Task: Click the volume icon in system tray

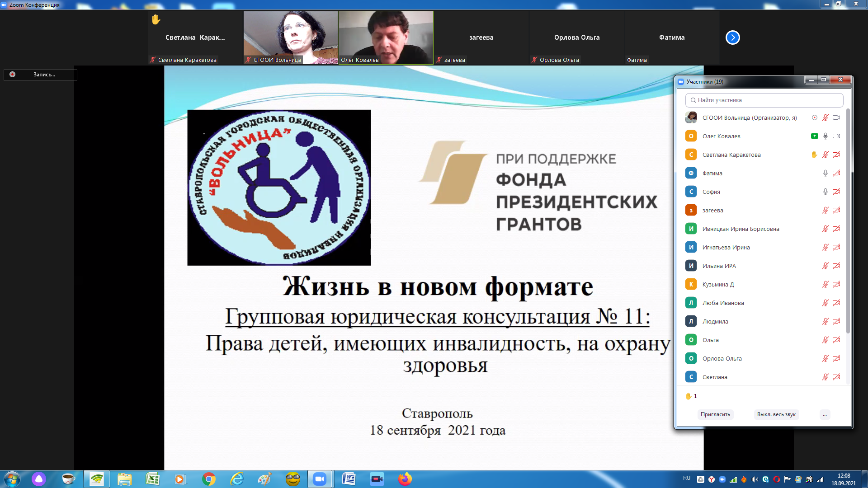Action: click(x=755, y=479)
